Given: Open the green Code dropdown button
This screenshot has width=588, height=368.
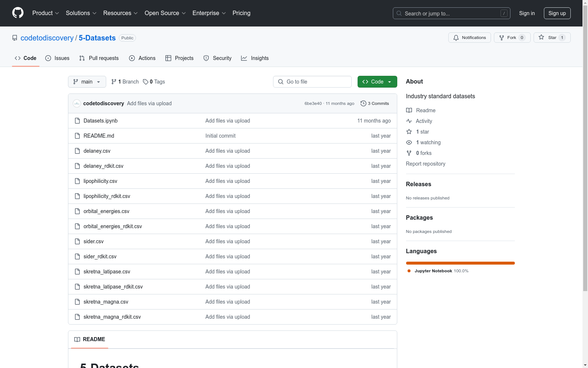Looking at the screenshot, I should pyautogui.click(x=377, y=82).
